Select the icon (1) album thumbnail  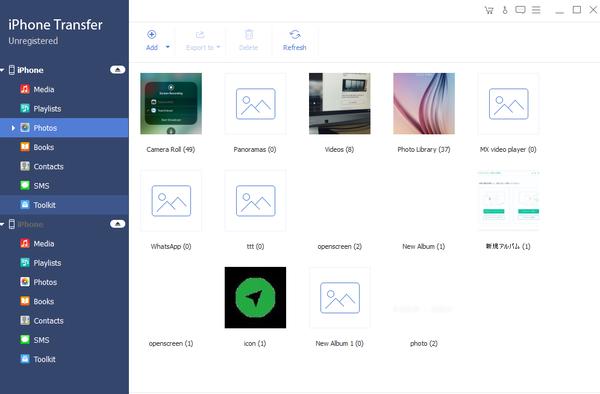(255, 298)
